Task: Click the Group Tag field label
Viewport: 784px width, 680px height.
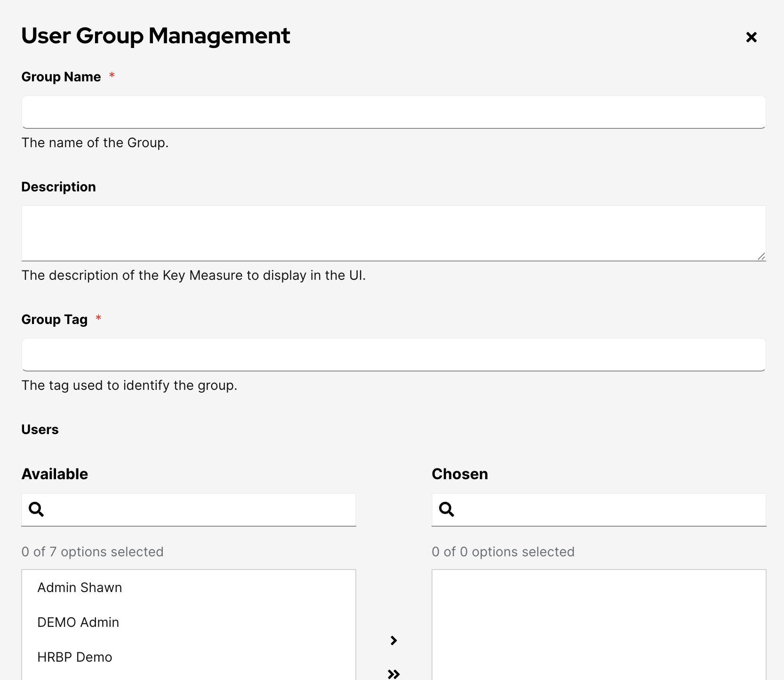Action: (55, 320)
